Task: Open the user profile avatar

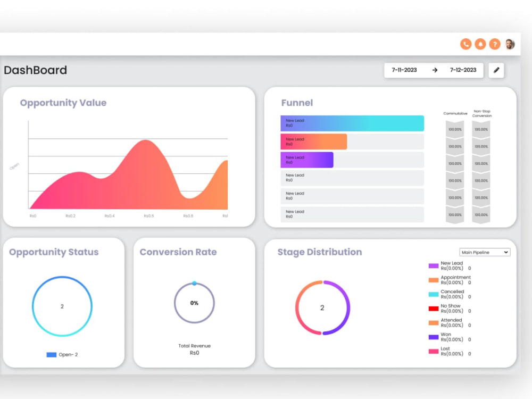Action: (510, 44)
